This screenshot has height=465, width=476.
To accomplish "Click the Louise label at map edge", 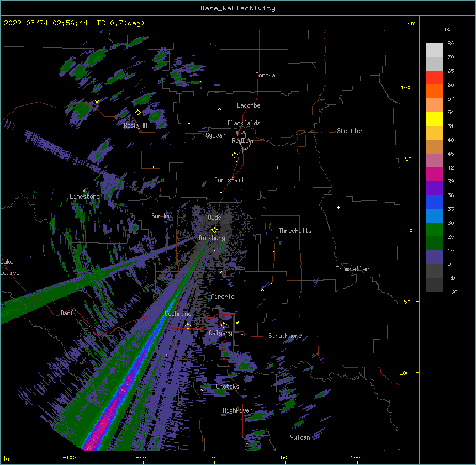I will pyautogui.click(x=10, y=273).
